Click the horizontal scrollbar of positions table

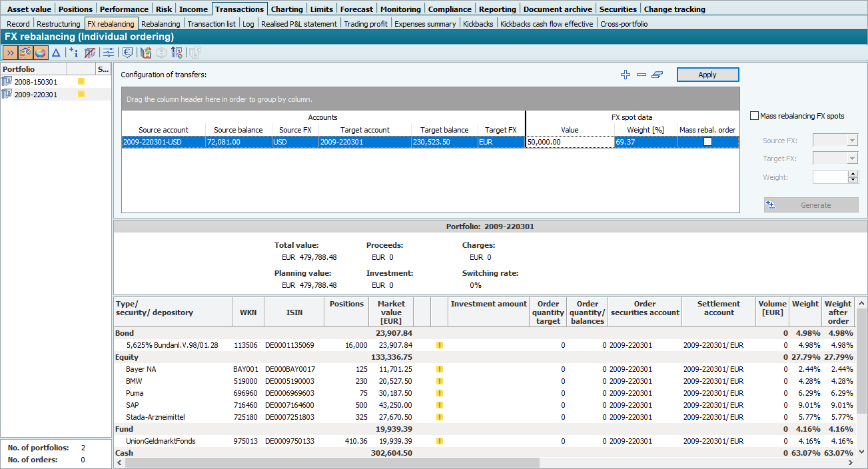coord(326,462)
